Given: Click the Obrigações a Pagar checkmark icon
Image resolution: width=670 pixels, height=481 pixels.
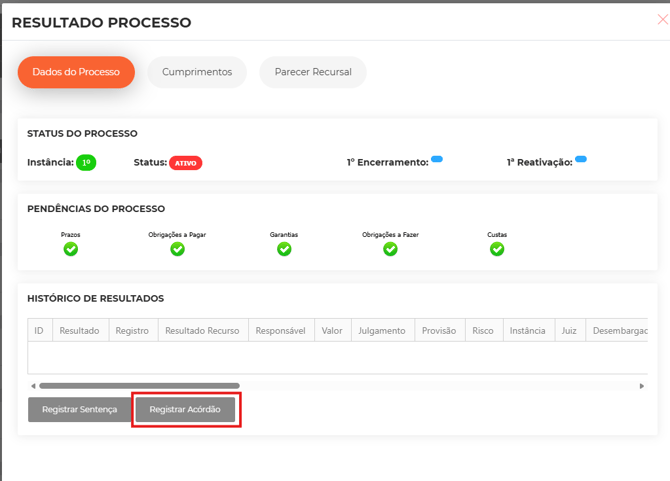Looking at the screenshot, I should pos(177,249).
